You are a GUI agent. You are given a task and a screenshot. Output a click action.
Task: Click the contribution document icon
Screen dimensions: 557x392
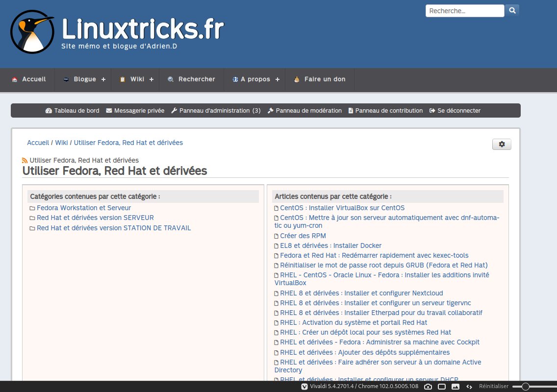coord(351,111)
